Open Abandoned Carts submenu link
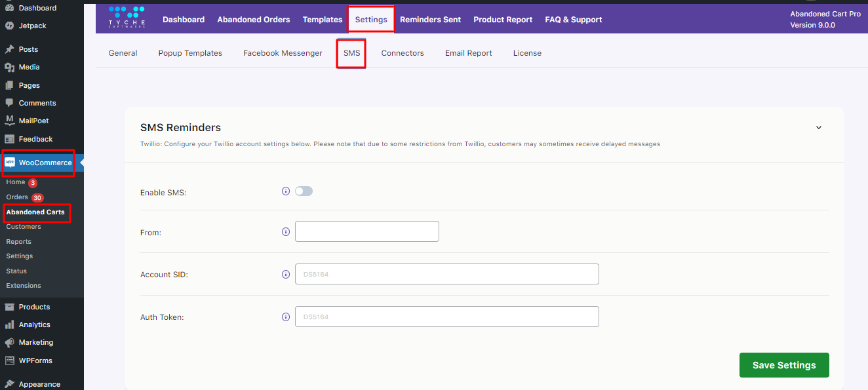868x390 pixels. pyautogui.click(x=35, y=212)
